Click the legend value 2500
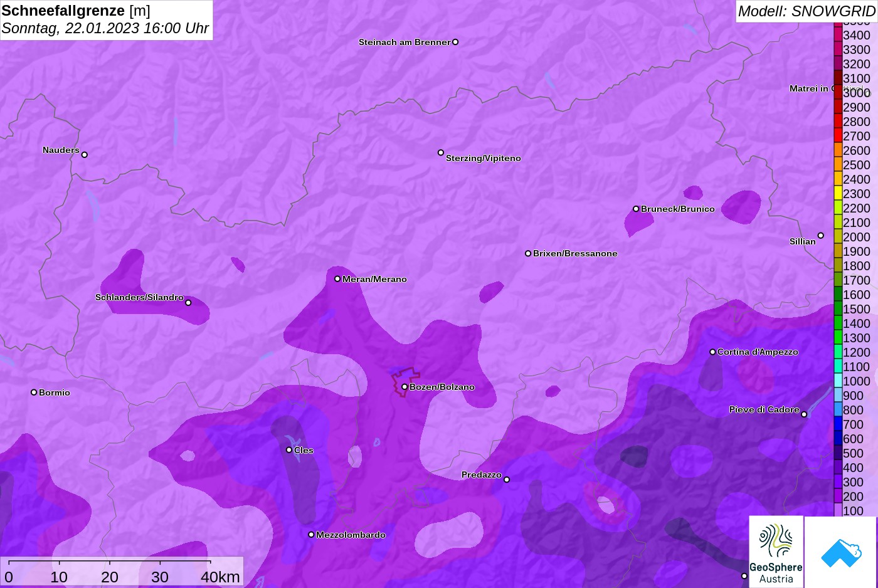This screenshot has height=588, width=878. pyautogui.click(x=857, y=165)
